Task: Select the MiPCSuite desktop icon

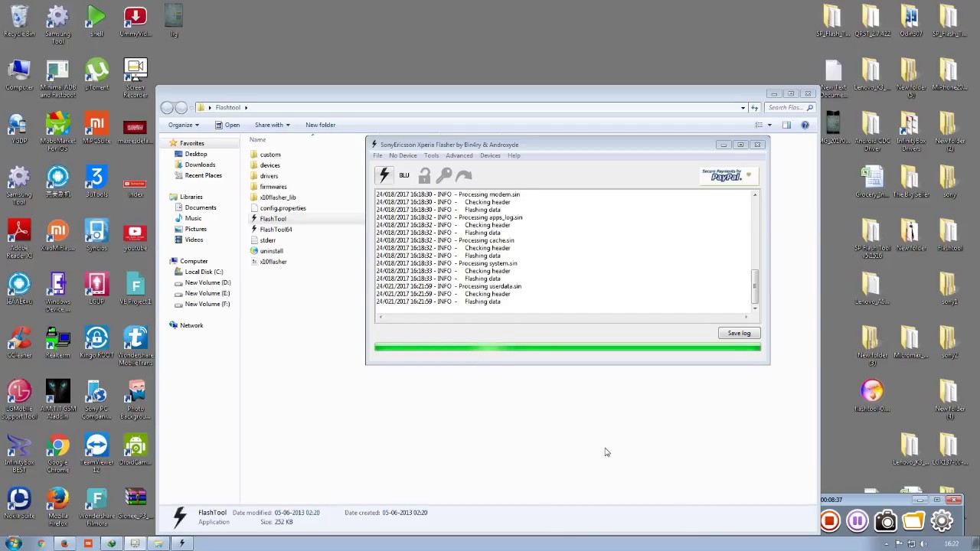Action: pyautogui.click(x=96, y=129)
